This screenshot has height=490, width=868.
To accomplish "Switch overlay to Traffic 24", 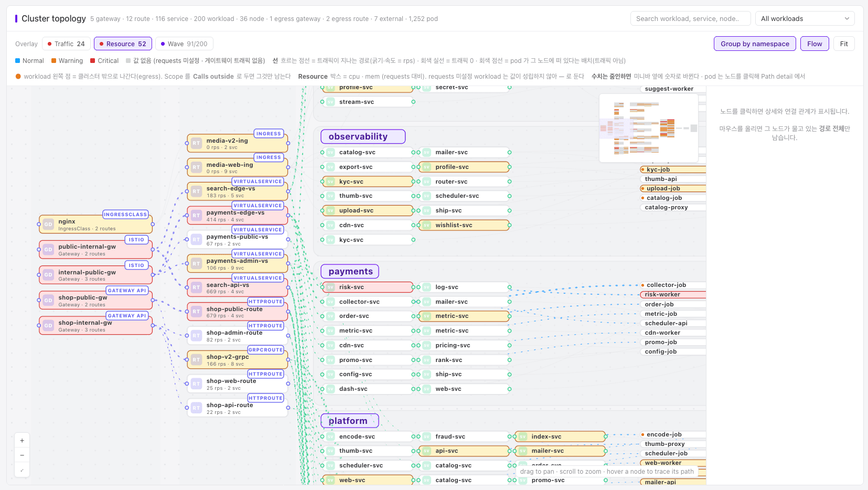I will click(66, 44).
